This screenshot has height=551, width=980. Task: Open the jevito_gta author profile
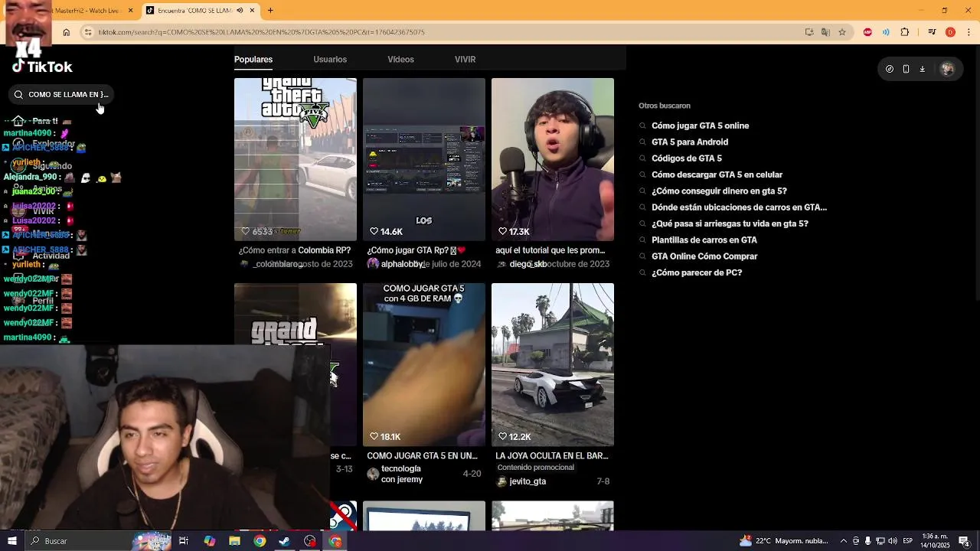click(x=528, y=481)
